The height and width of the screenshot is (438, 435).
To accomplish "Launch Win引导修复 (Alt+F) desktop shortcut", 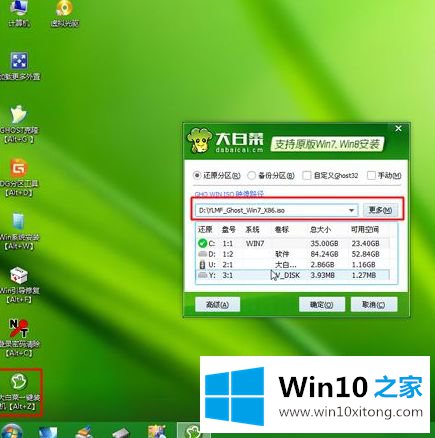I will [x=19, y=285].
